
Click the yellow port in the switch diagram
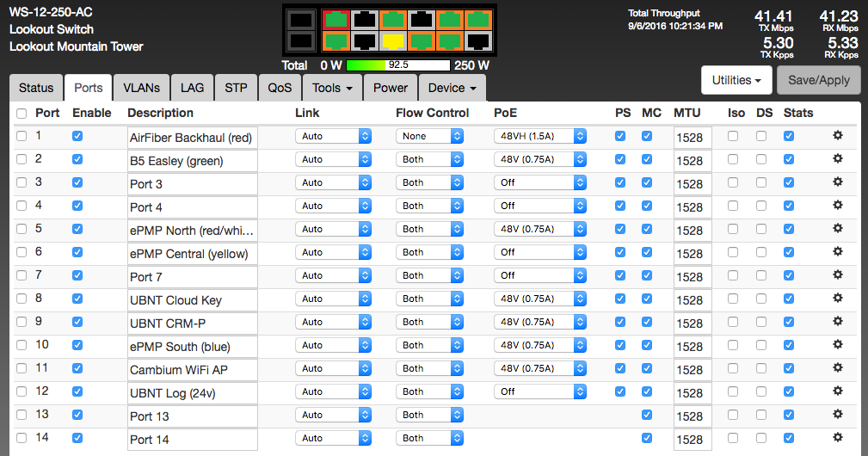[393, 40]
